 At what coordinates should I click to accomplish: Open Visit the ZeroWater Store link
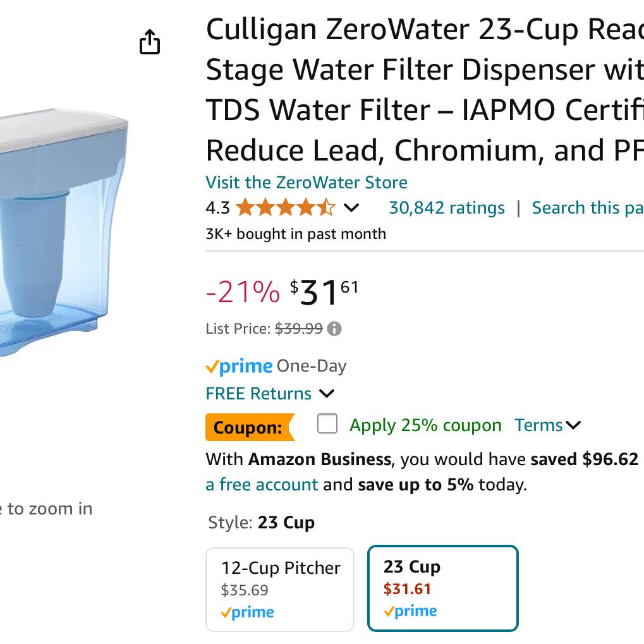click(x=307, y=183)
